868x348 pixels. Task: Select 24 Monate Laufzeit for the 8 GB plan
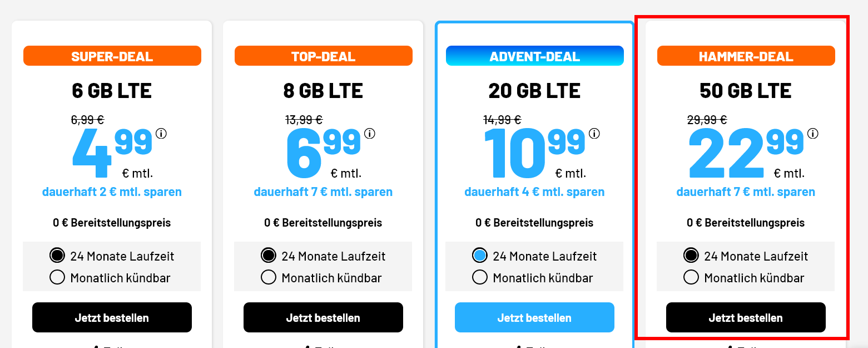[269, 256]
